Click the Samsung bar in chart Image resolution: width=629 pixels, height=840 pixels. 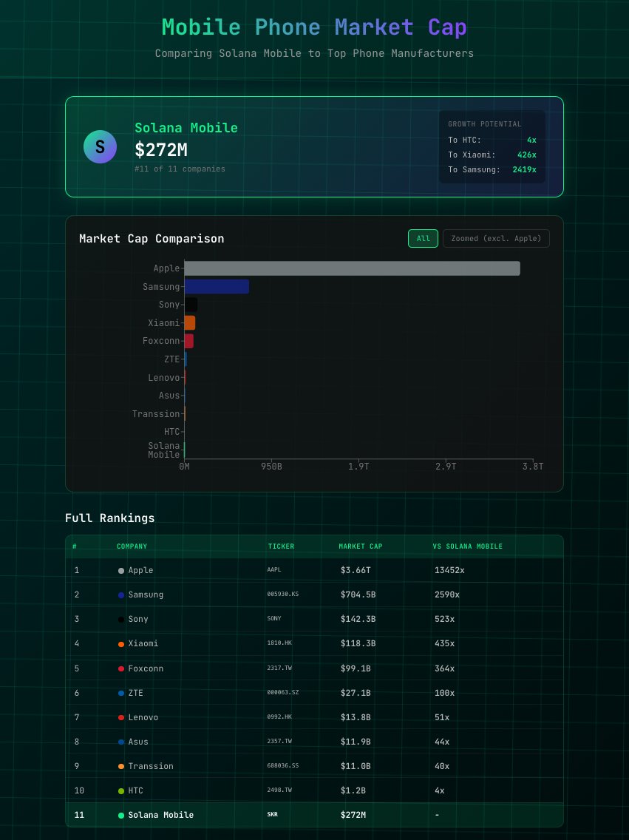coord(217,287)
